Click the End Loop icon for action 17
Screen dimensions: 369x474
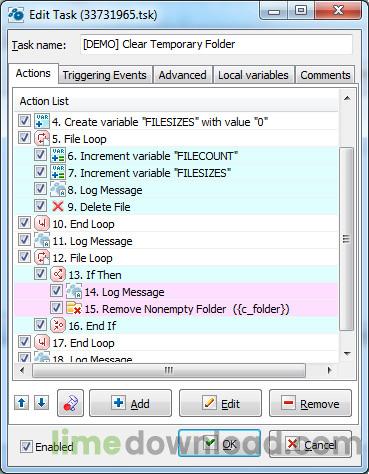tap(42, 343)
